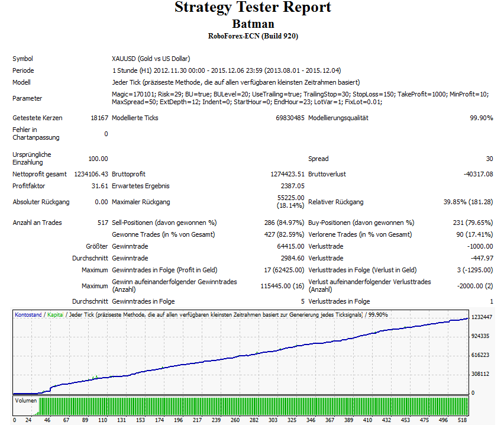Click the average Gewinntrade value 2984.60
504x425 pixels.
tap(292, 258)
